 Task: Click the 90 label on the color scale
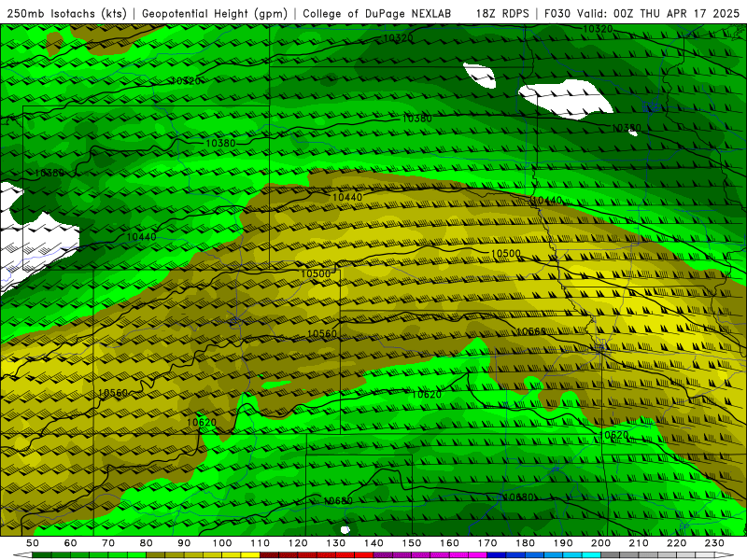184,543
